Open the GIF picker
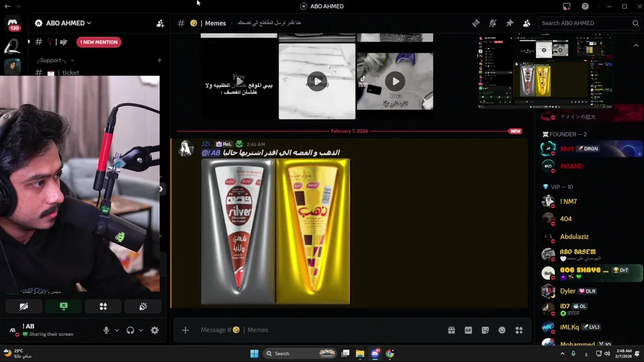The image size is (644, 362). click(x=468, y=330)
